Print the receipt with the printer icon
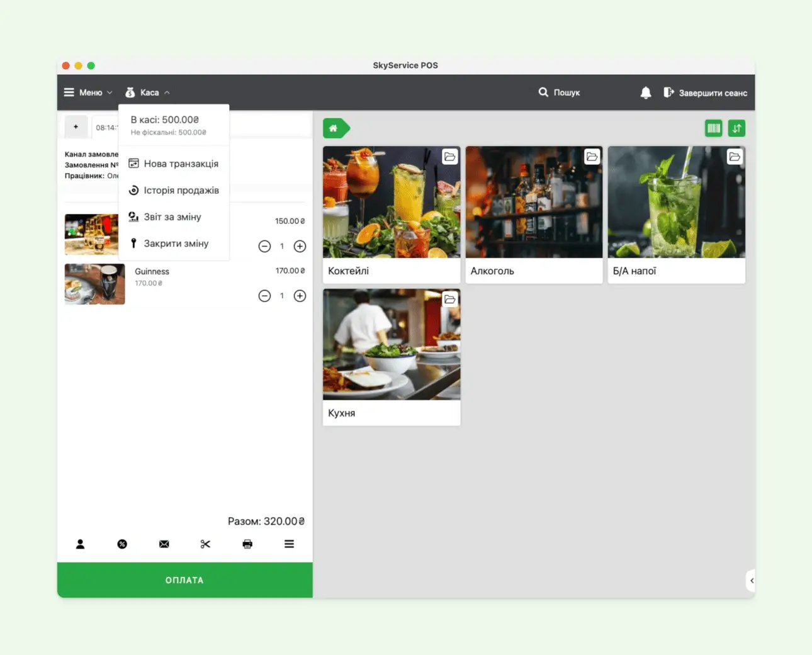 click(247, 544)
